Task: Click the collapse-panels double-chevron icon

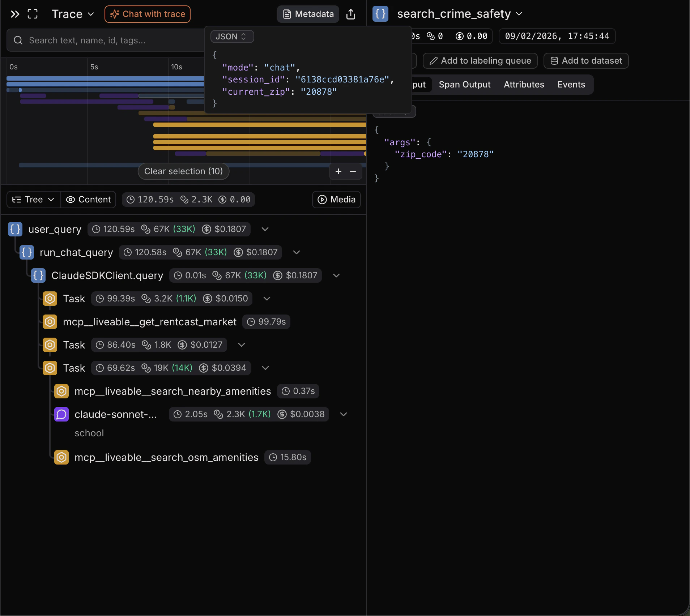Action: pyautogui.click(x=14, y=14)
